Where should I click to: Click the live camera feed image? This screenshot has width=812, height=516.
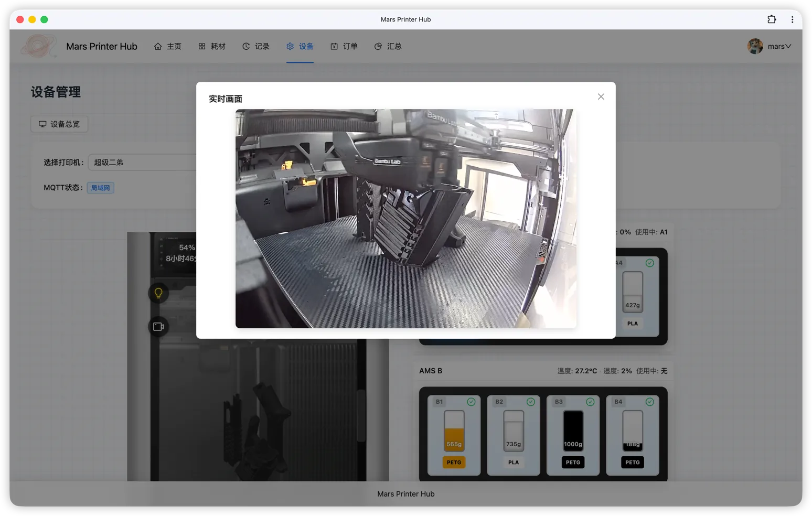tap(405, 219)
